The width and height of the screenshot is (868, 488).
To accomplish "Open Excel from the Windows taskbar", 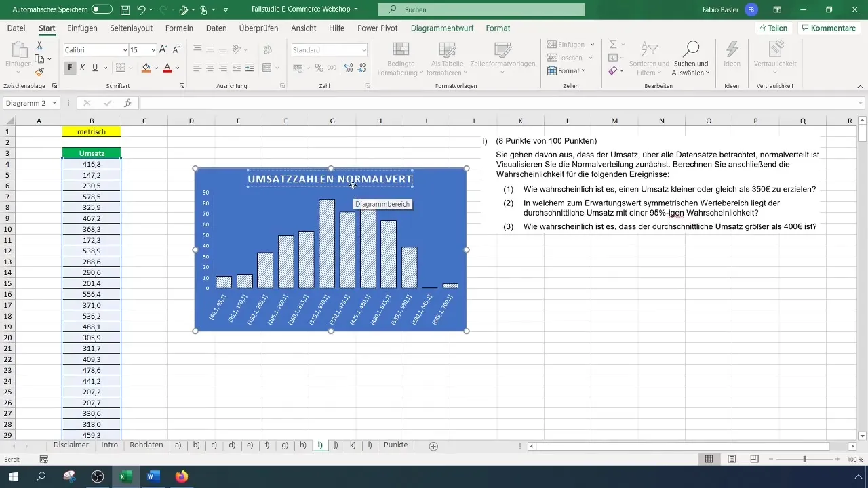I will [x=125, y=476].
